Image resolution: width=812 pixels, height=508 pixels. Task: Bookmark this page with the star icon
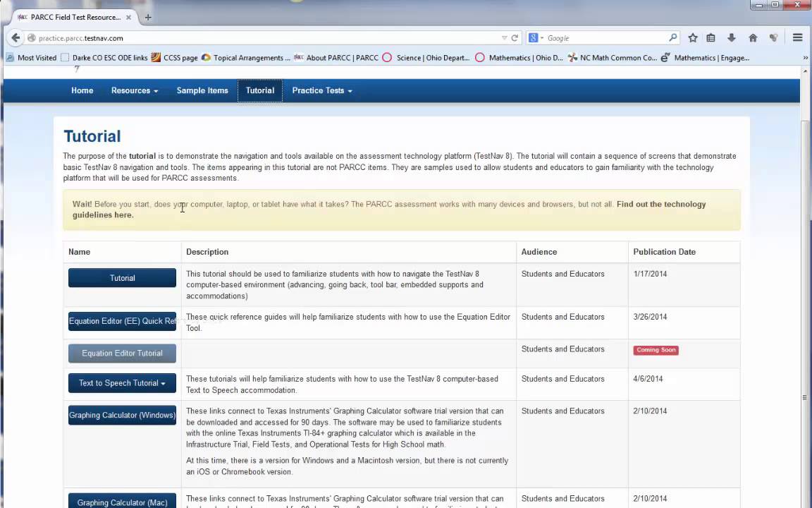coord(693,38)
